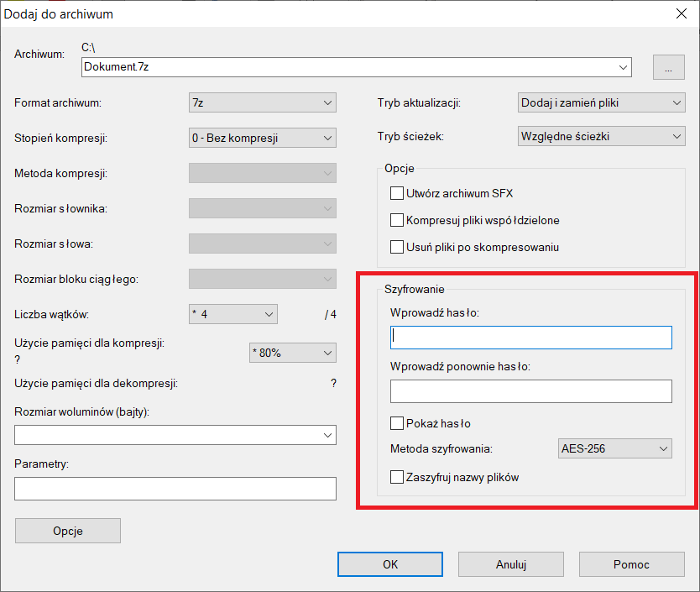
Task: Confirm with the OK button
Action: (390, 564)
